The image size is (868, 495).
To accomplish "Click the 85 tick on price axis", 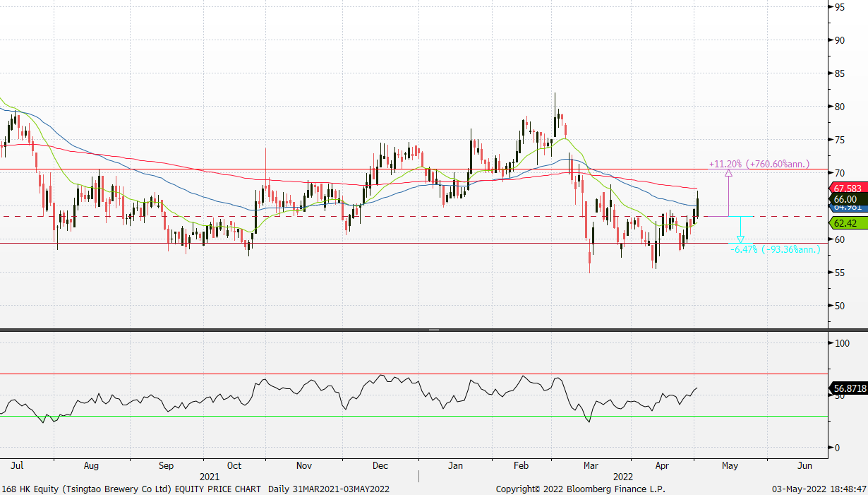I will [x=840, y=73].
